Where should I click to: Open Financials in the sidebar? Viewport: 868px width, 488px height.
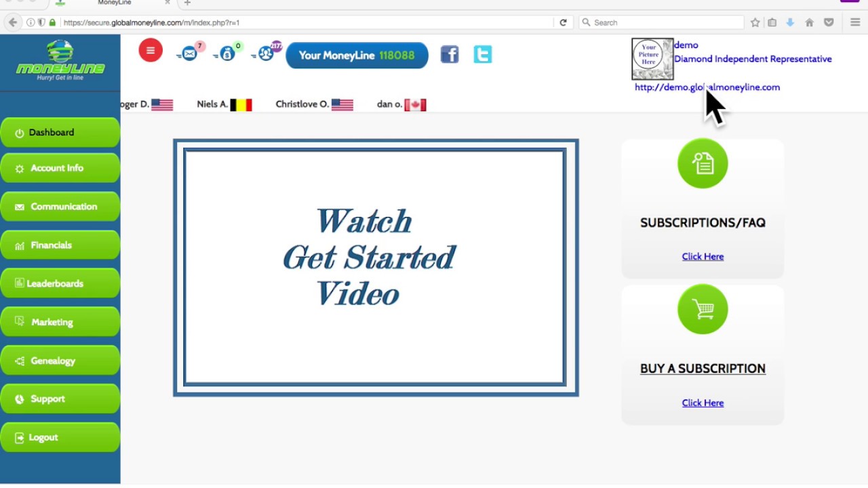[x=60, y=245]
